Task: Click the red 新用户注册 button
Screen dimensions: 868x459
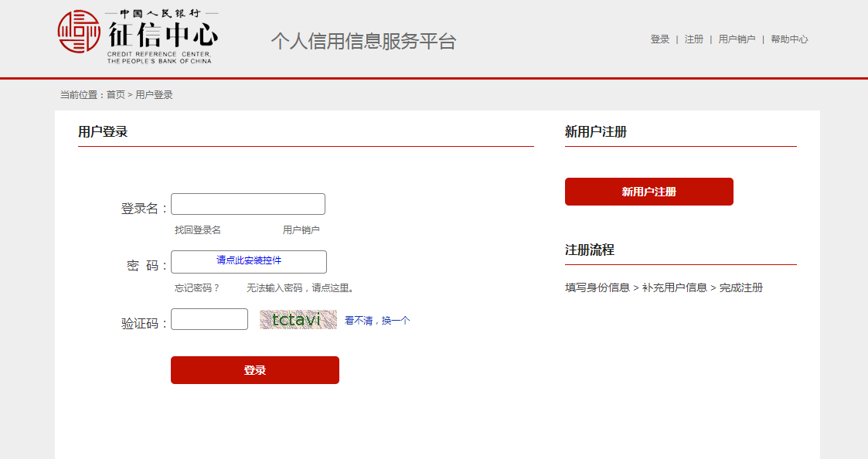Action: 648,192
